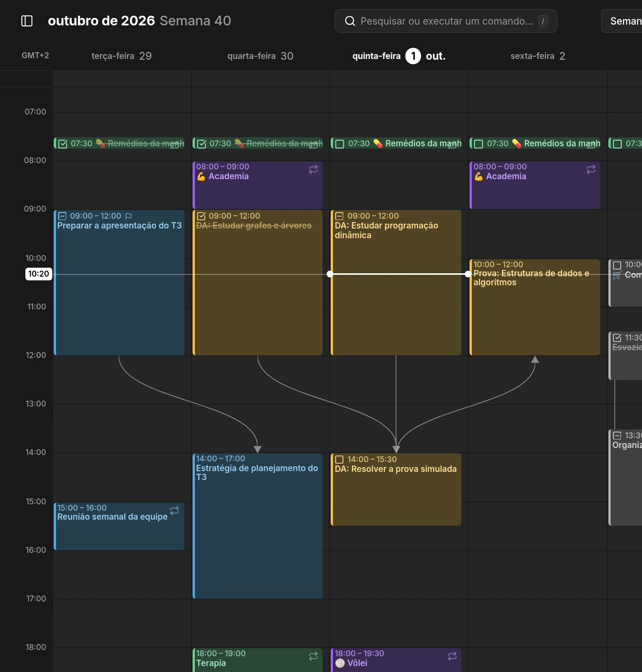Viewport: 642px width, 672px height.
Task: Click repeat icon on Terapia event
Action: [x=313, y=656]
